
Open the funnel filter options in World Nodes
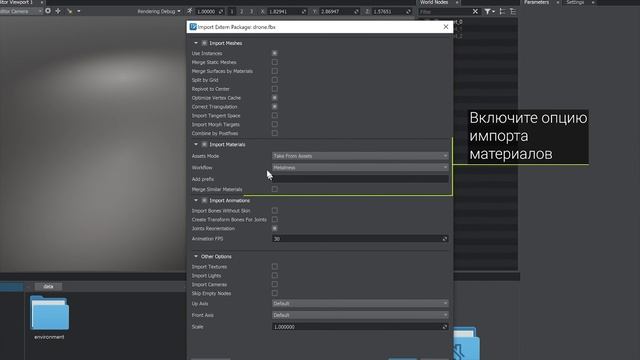[489, 11]
